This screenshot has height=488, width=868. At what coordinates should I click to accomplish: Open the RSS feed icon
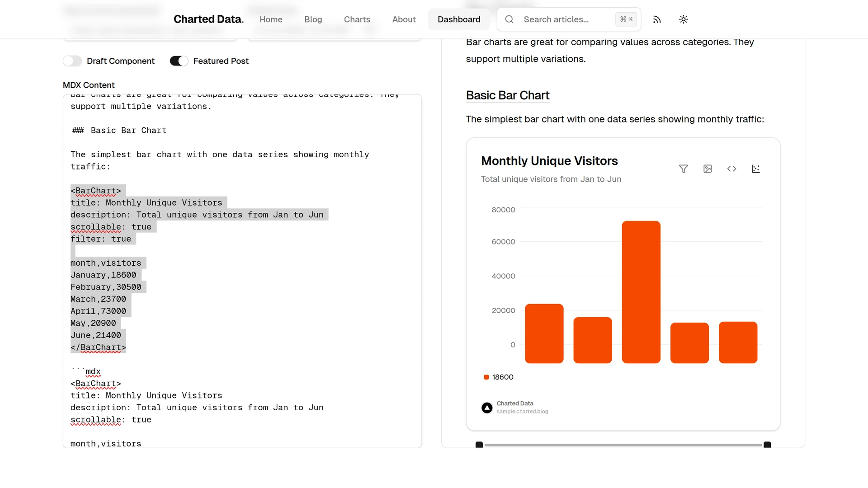click(657, 19)
